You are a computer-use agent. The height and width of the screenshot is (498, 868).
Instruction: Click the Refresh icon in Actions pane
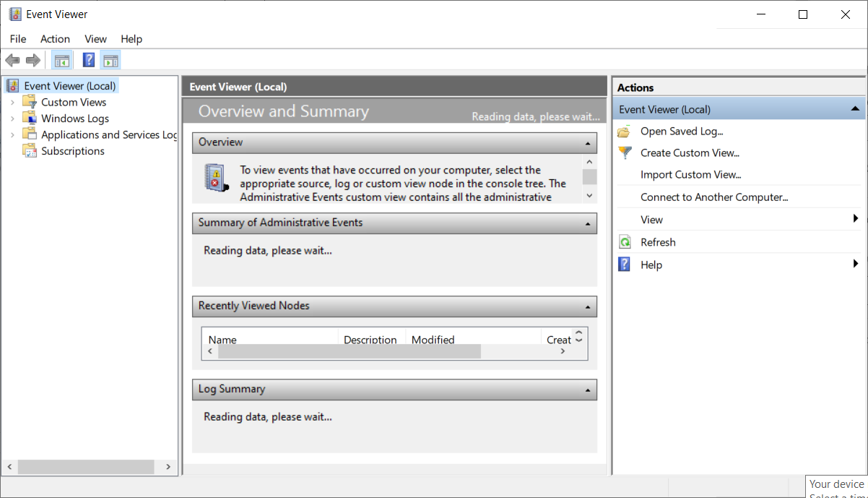click(625, 243)
